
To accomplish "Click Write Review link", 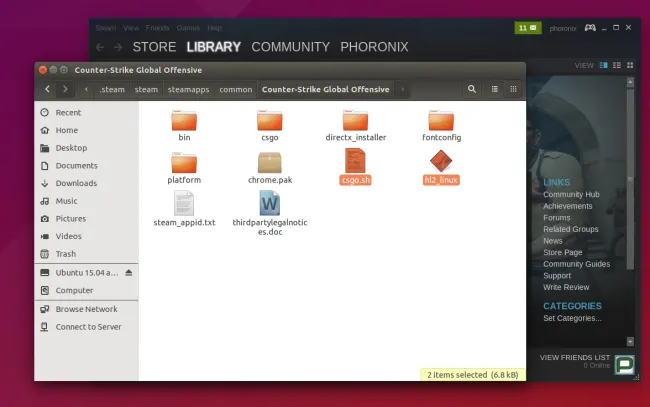I will [566, 287].
